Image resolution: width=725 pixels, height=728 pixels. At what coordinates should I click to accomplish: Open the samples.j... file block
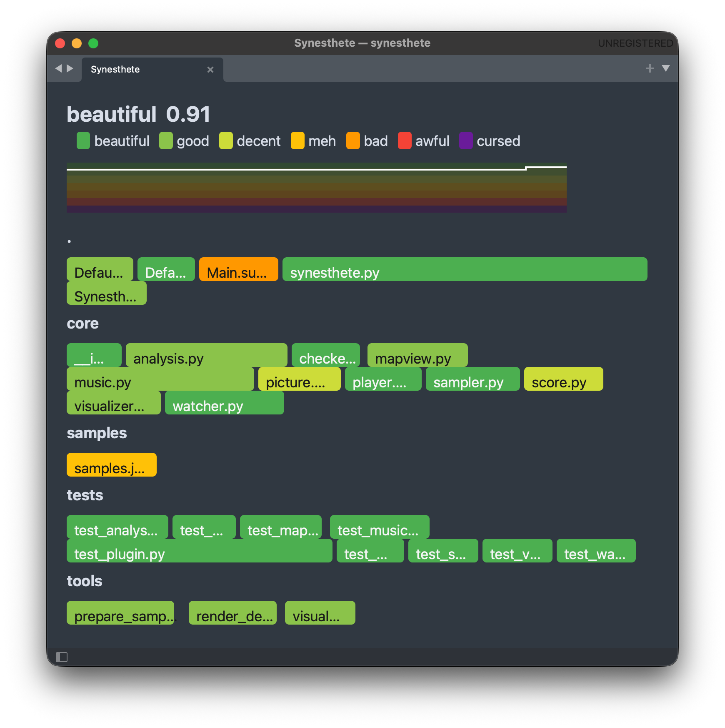pyautogui.click(x=112, y=465)
